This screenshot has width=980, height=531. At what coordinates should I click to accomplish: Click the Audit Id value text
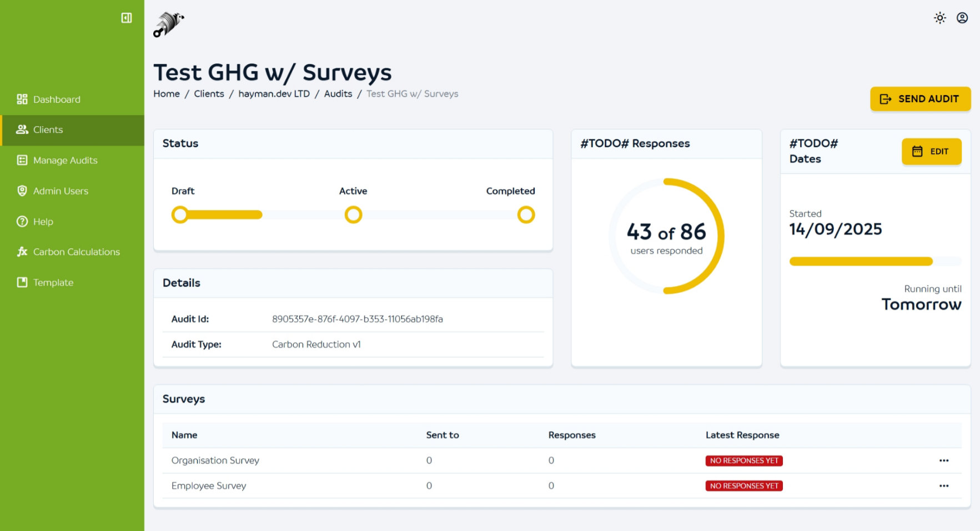358,319
